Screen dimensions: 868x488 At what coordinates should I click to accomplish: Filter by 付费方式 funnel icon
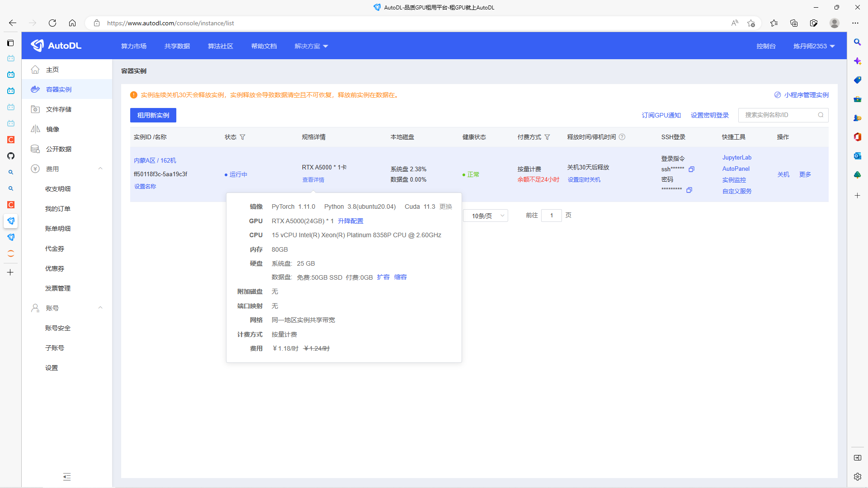tap(547, 137)
